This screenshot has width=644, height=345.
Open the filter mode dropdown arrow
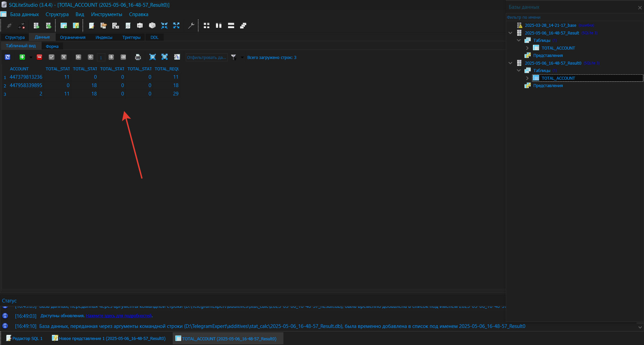(x=242, y=57)
